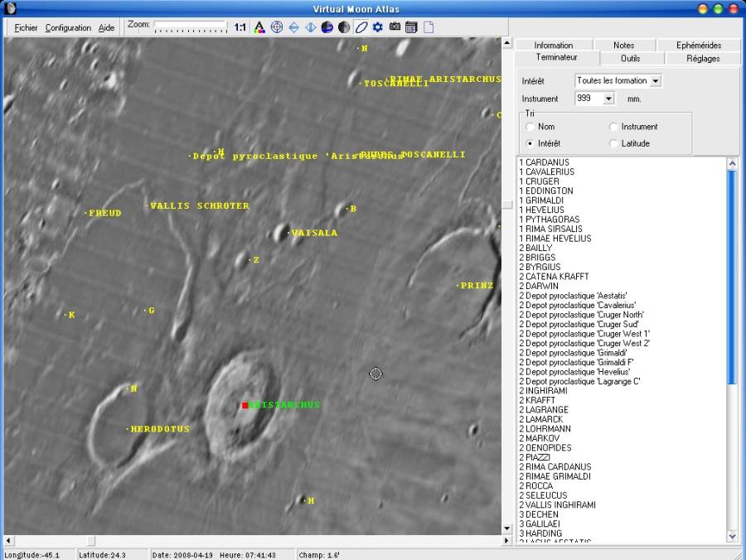Select "2 Depot pyroclastique 'Hevelius'" entry

click(x=574, y=372)
